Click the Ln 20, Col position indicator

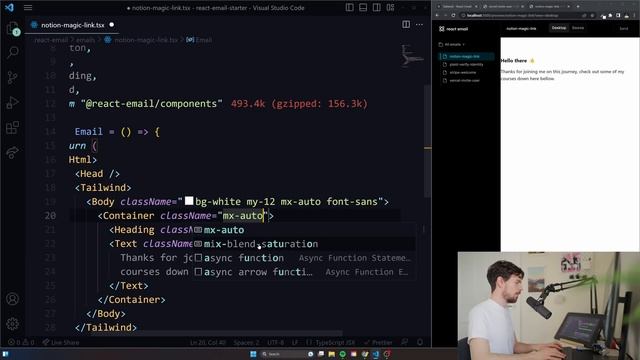pyautogui.click(x=208, y=342)
